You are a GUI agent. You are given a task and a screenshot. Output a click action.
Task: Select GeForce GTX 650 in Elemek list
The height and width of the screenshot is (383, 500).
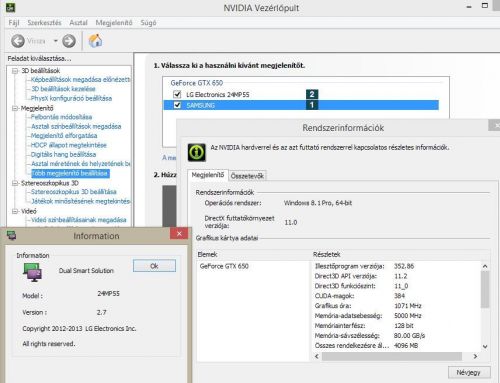224,266
